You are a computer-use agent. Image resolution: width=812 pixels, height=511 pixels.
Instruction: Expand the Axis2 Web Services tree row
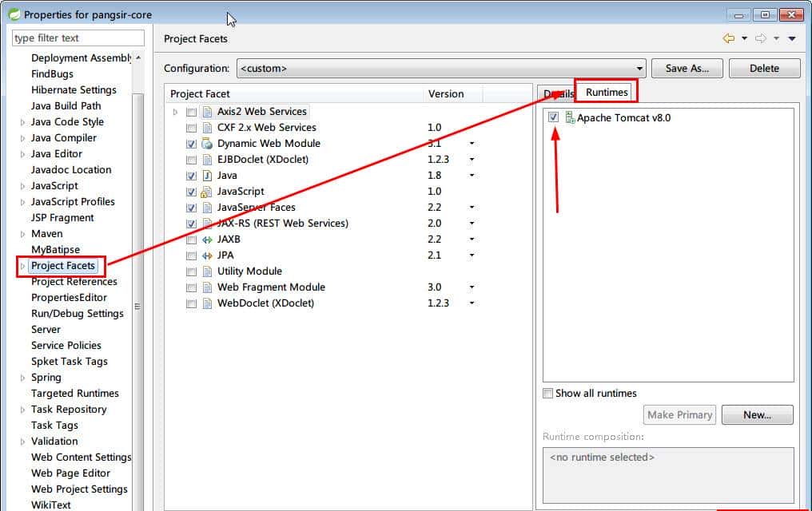pos(175,112)
